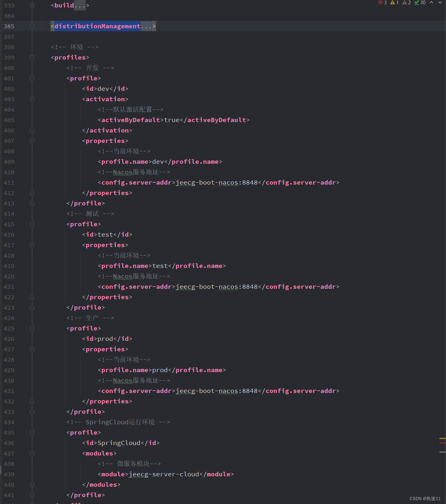Viewport: 446px width, 504px height.
Task: Collapse the profiles element on line 399
Action: (x=32, y=57)
